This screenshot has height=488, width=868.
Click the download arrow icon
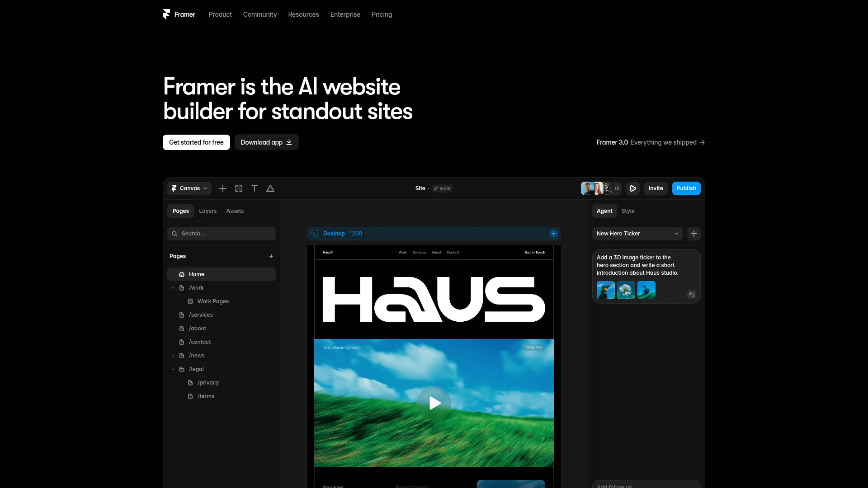(289, 142)
